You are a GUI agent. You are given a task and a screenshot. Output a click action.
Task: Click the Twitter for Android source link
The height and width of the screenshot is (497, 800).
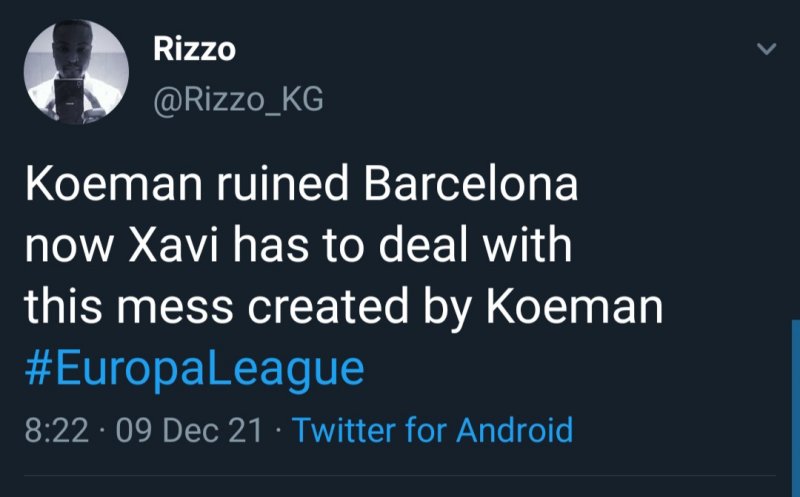[x=432, y=430]
